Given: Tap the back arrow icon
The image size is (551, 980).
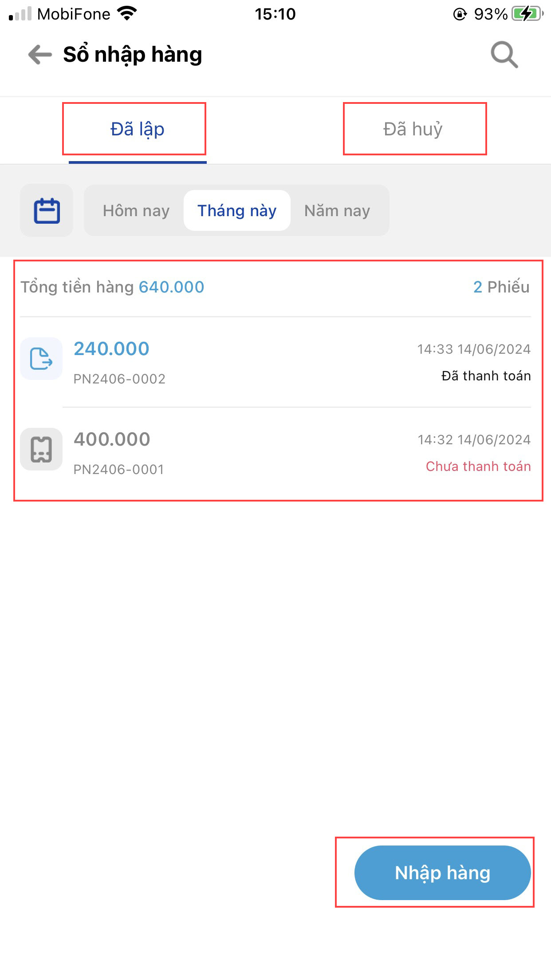Looking at the screenshot, I should pos(40,55).
